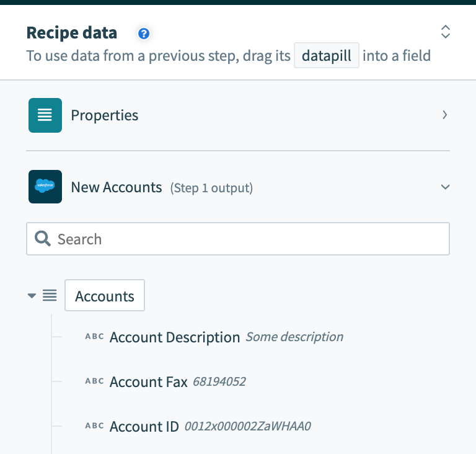This screenshot has height=454, width=476.
Task: Select the Account Fax datapill
Action: [x=149, y=381]
